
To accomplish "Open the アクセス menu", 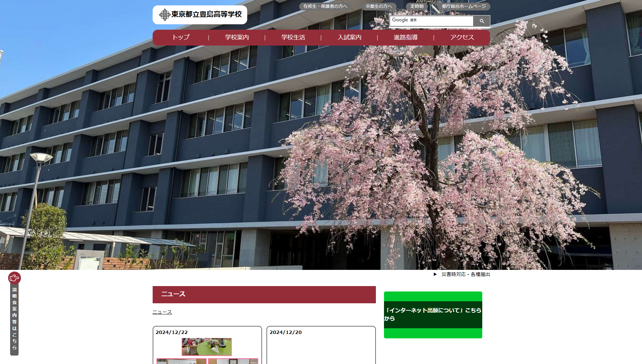I will [x=462, y=37].
